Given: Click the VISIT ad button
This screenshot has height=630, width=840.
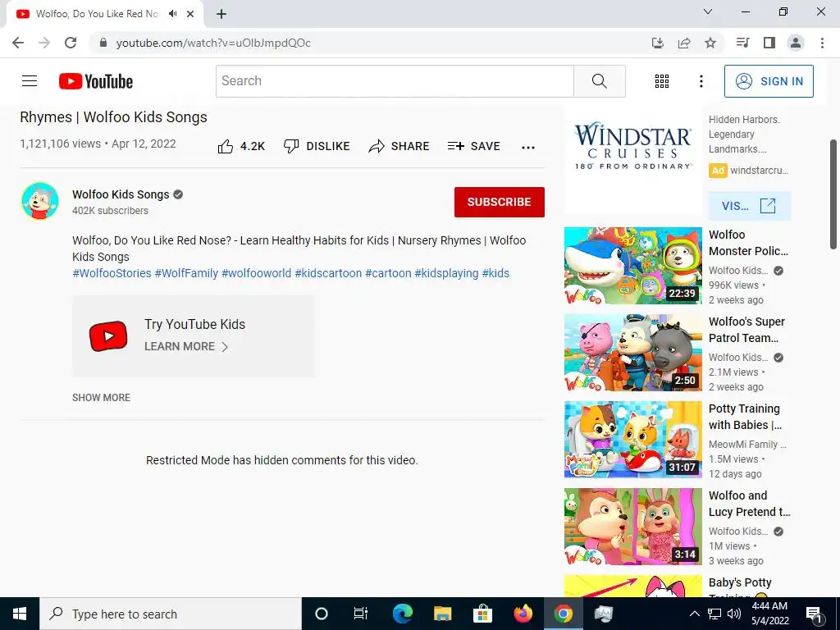Looking at the screenshot, I should 749,206.
